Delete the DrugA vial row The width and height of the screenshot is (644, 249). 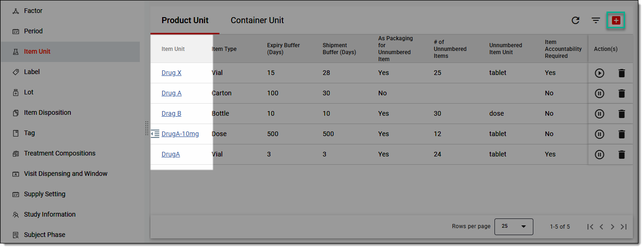click(x=622, y=155)
